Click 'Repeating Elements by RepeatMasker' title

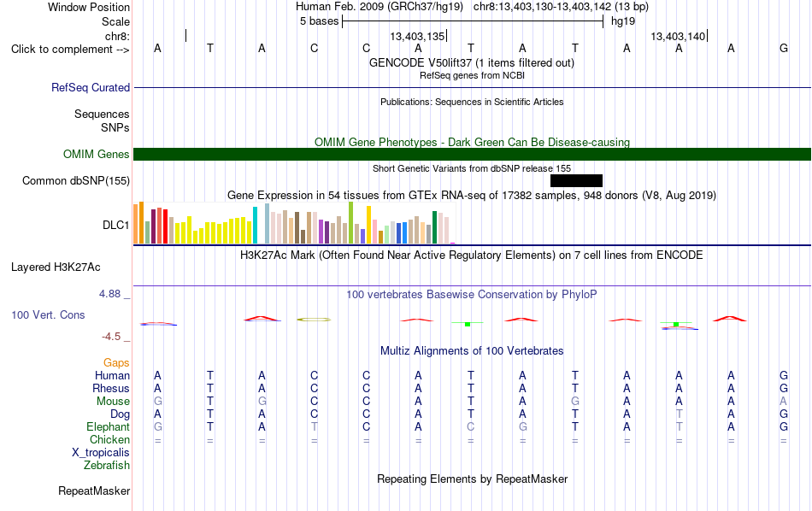pos(472,479)
